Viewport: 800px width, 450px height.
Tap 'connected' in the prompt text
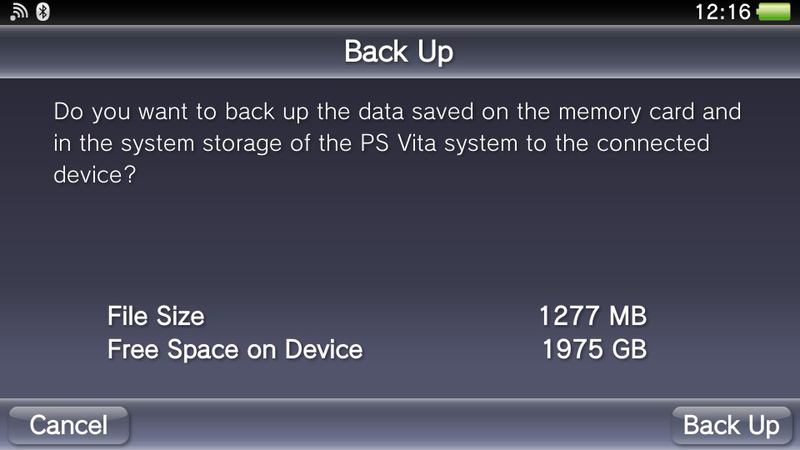tap(653, 143)
